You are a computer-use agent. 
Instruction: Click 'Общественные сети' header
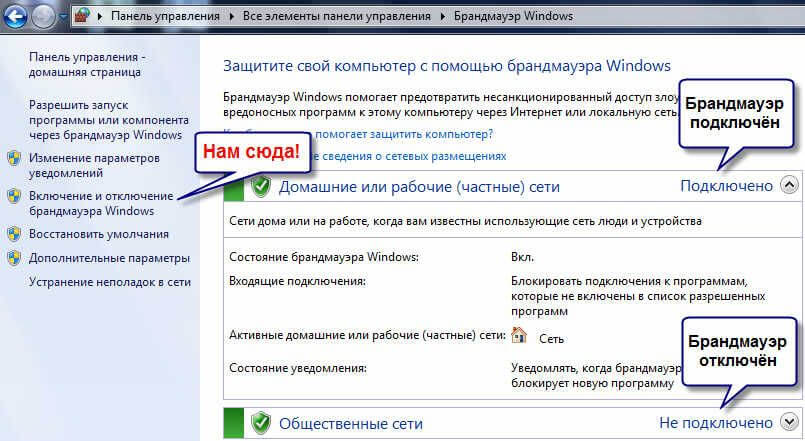(351, 424)
